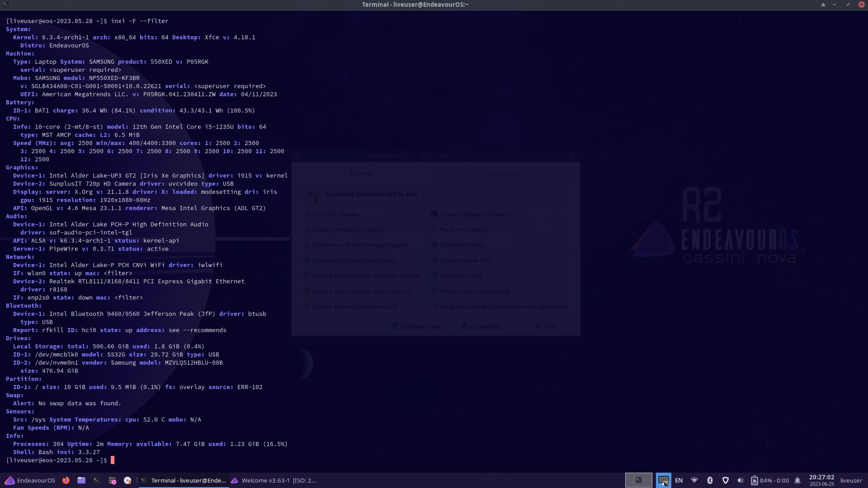Click the workspace switcher thumbnail
Screen dimensions: 868x488
[x=638, y=480]
